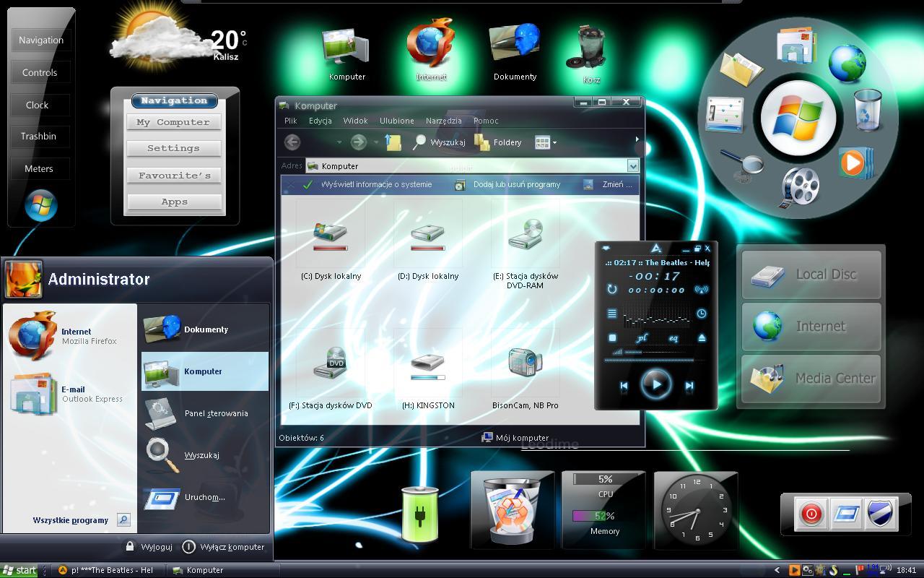Click the media player clock icon

click(x=702, y=314)
